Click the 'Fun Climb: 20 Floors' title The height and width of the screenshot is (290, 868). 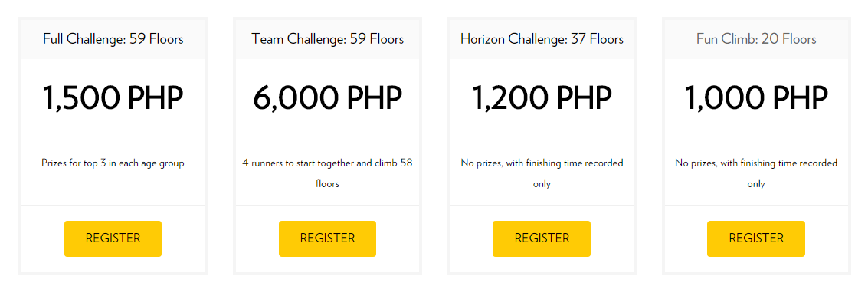(755, 39)
